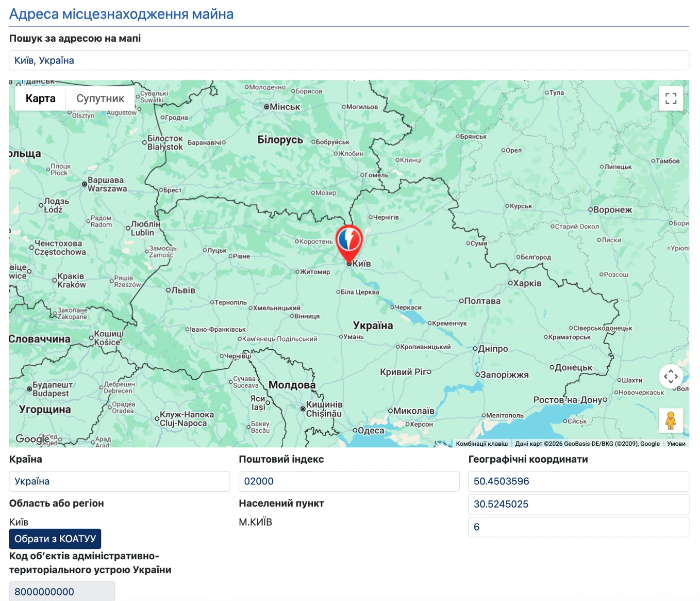
Task: Select the Карта map view tab
Action: [40, 99]
